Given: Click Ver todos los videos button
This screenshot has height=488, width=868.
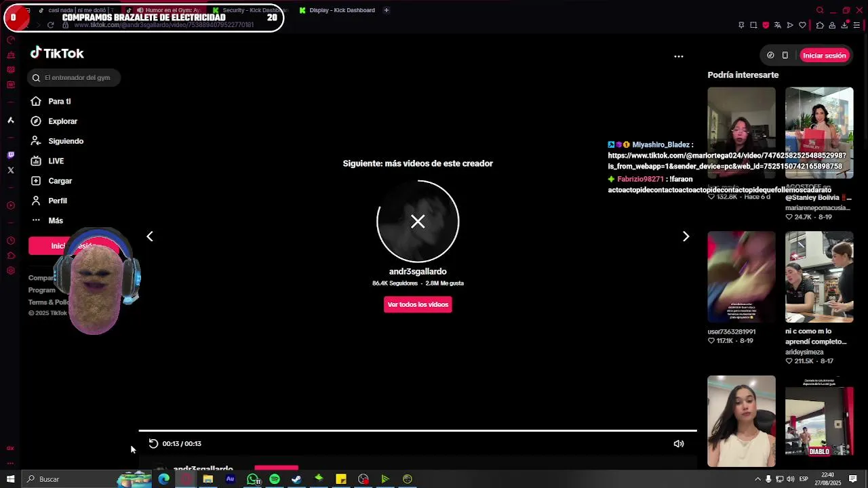Looking at the screenshot, I should [418, 305].
